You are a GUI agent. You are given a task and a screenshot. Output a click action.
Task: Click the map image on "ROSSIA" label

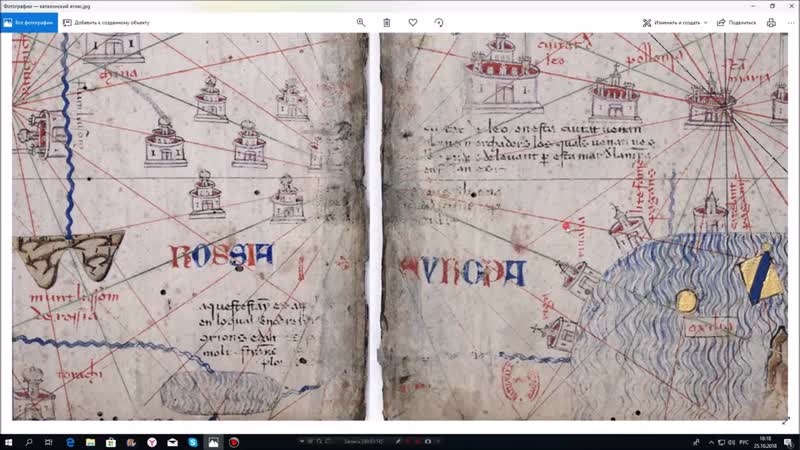pyautogui.click(x=221, y=256)
